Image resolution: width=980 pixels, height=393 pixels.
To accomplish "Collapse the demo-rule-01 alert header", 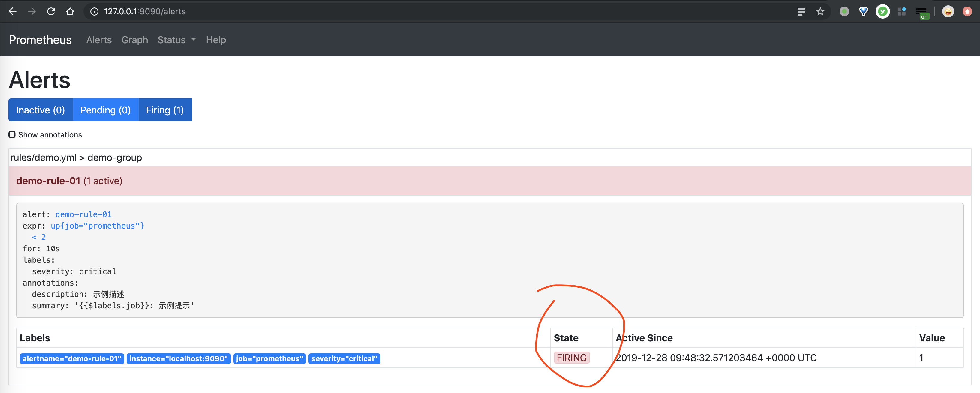I will 490,181.
